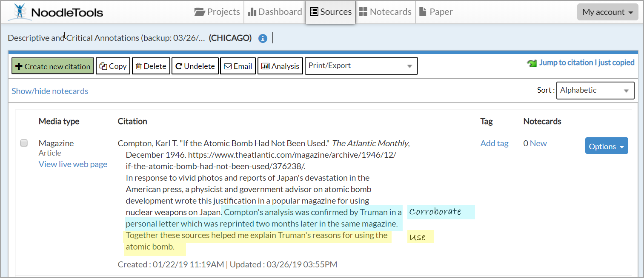Change the Sort dropdown from Alphabetic
The width and height of the screenshot is (644, 278).
(595, 90)
